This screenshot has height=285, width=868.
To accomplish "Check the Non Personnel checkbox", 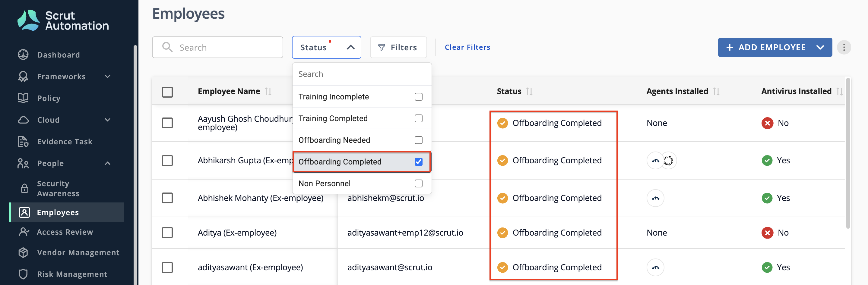I will (x=418, y=183).
